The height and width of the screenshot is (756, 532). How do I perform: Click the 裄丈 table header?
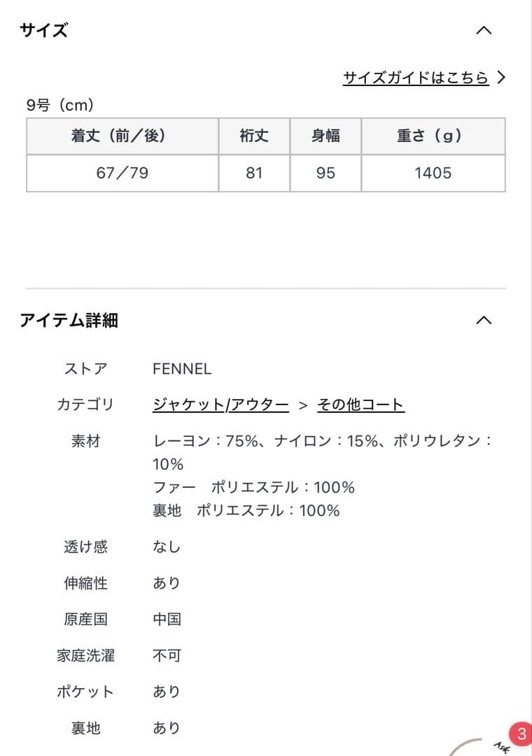tap(255, 136)
